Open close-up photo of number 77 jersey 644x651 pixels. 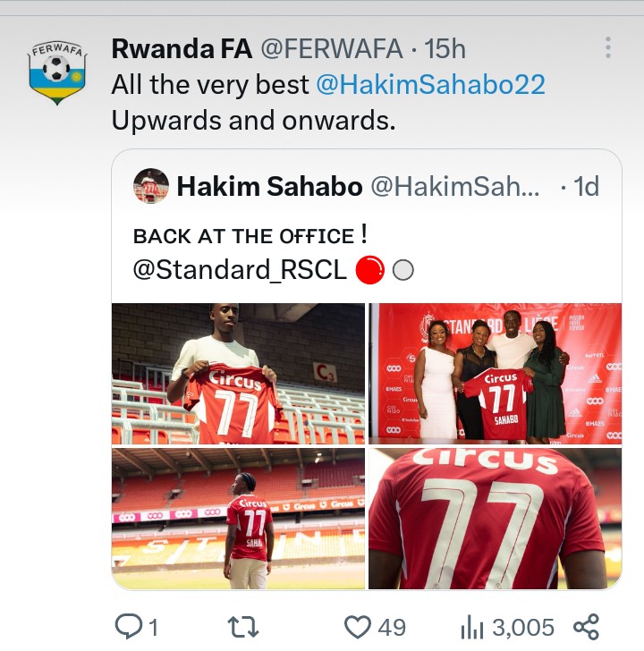(496, 519)
